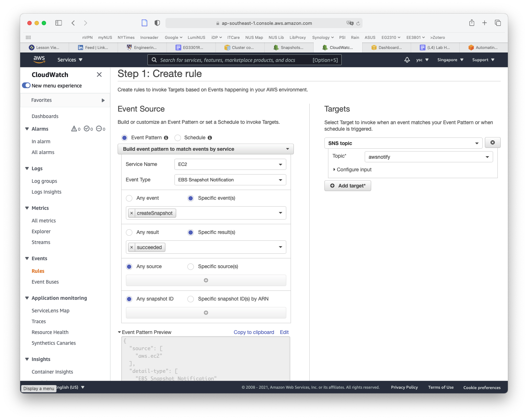Select the Any event radio button
528x420 pixels.
coord(129,198)
